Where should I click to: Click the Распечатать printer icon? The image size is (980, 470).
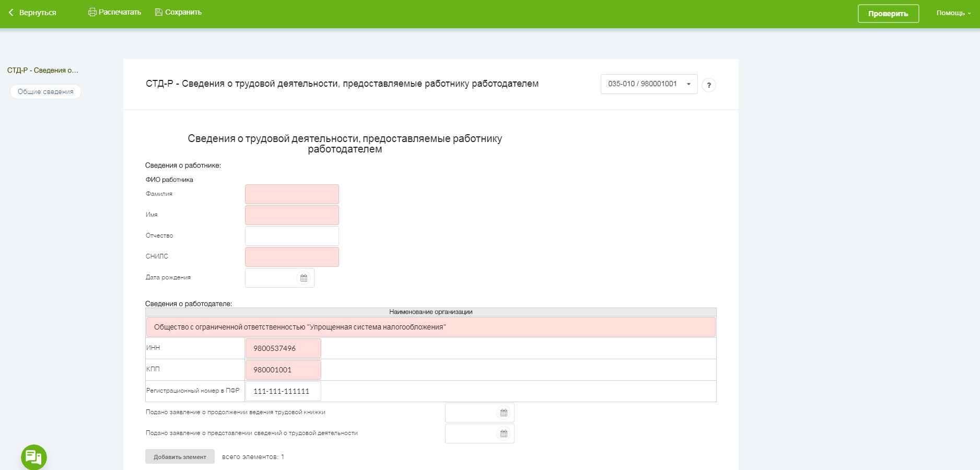point(92,12)
